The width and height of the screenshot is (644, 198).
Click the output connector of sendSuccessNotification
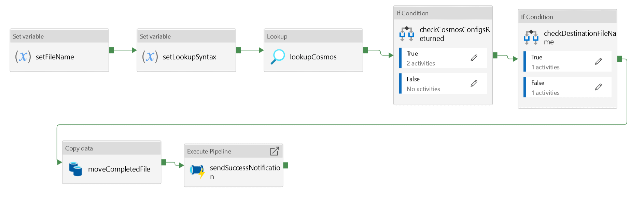point(286,165)
